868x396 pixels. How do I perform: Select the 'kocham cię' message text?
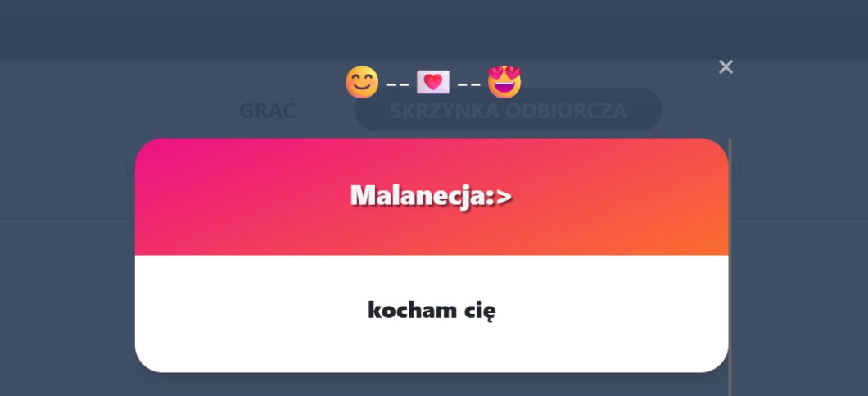pos(432,311)
